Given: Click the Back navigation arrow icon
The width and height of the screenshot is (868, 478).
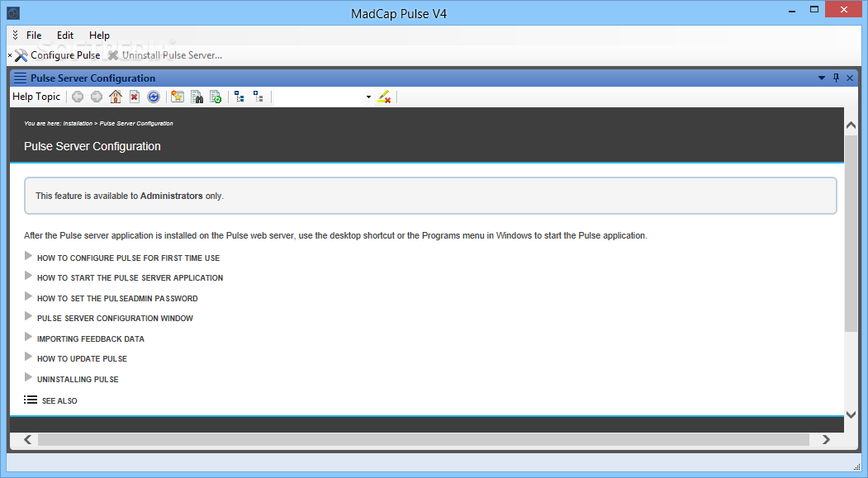Looking at the screenshot, I should coord(78,97).
